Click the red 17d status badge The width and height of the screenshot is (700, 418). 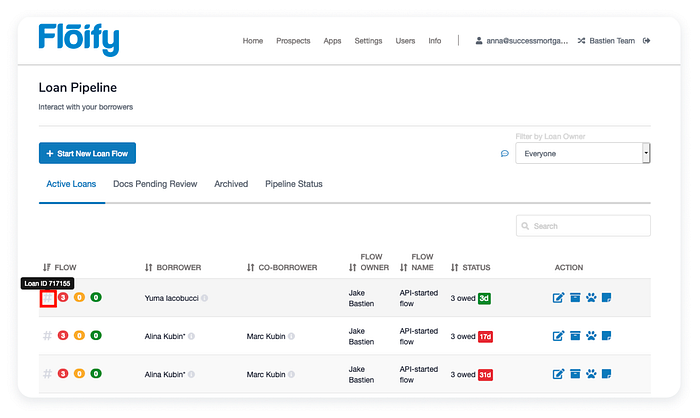click(485, 337)
